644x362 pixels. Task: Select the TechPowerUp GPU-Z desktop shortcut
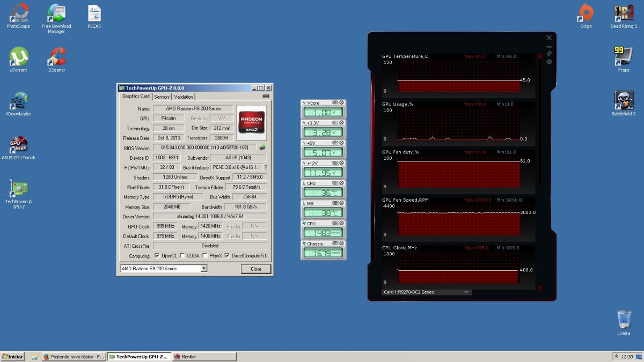coord(19,194)
